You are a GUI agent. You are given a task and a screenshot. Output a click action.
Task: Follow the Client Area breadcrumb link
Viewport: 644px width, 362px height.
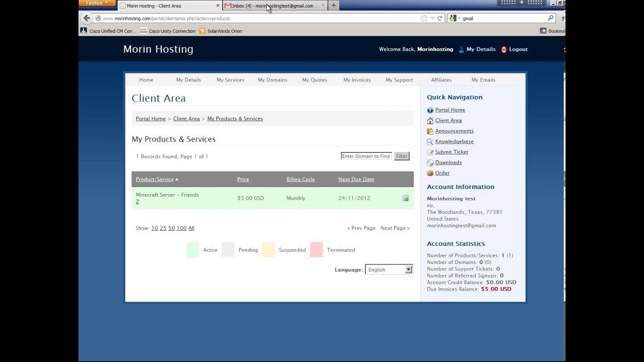(x=187, y=119)
